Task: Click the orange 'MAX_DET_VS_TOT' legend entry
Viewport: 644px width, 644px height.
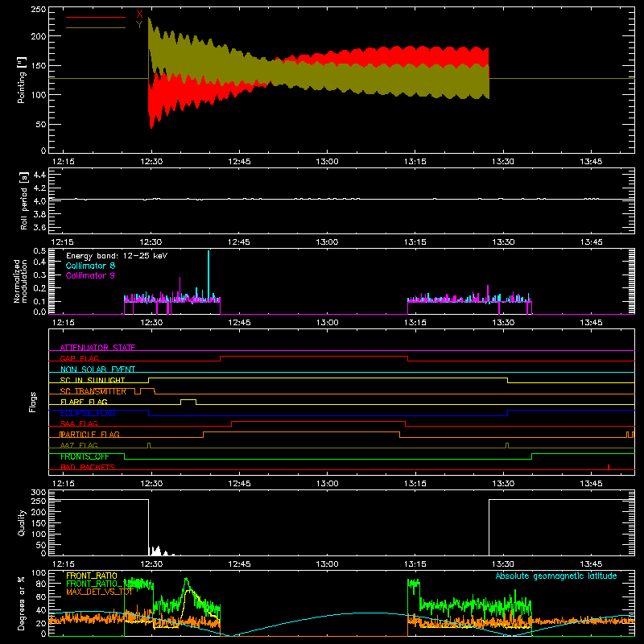Action: [100, 592]
